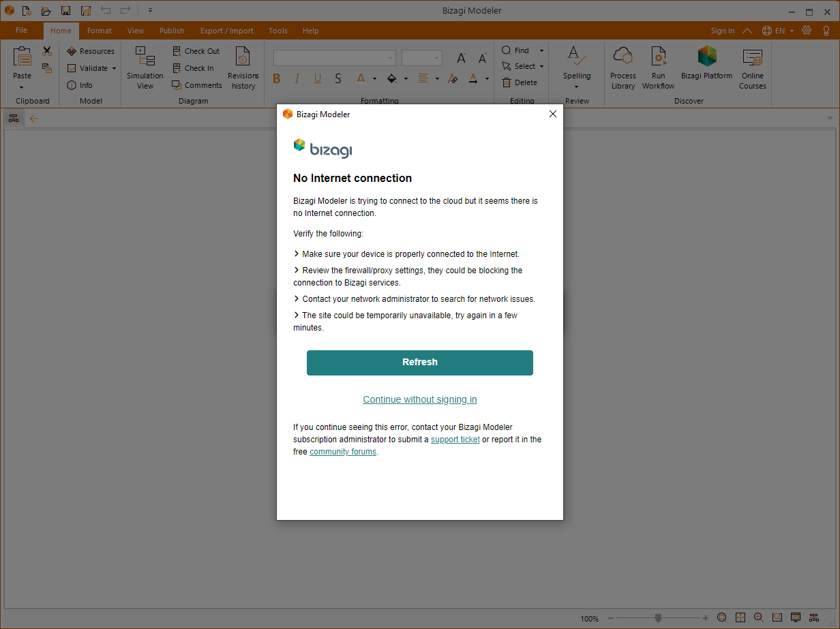Open Online Courses

point(753,67)
